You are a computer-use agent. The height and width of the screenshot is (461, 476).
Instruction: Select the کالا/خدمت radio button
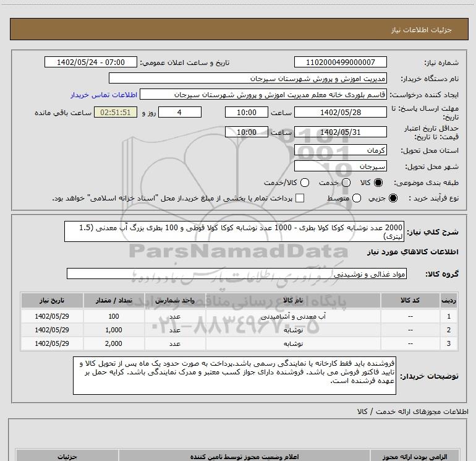click(305, 183)
